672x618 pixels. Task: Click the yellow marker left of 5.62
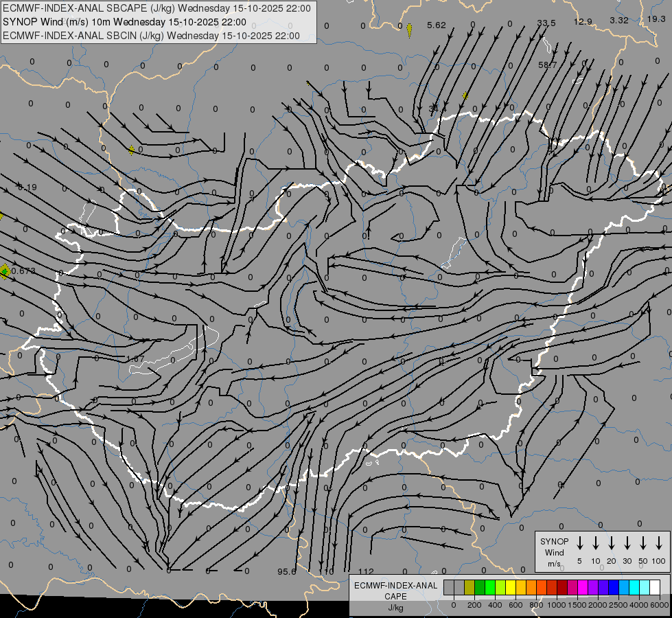[x=409, y=30]
